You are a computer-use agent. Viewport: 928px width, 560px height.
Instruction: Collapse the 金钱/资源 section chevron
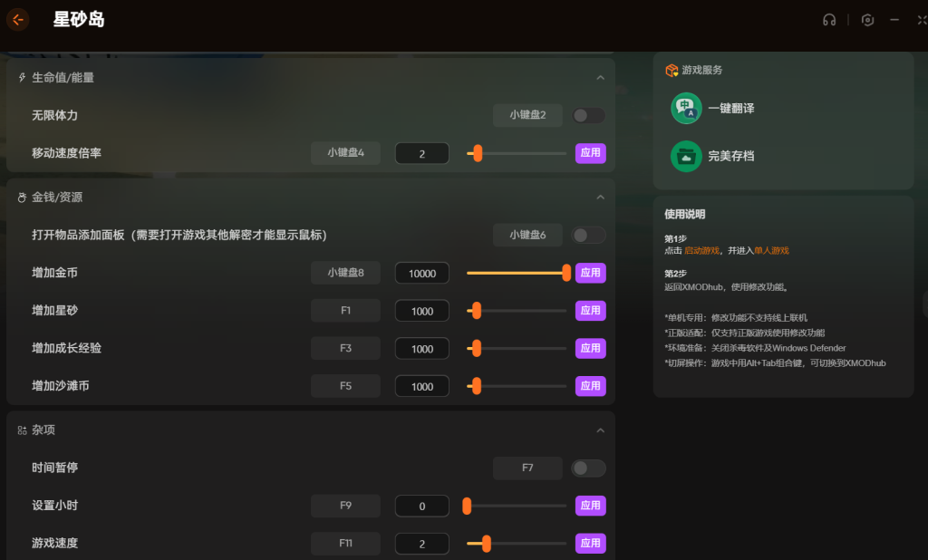point(600,197)
